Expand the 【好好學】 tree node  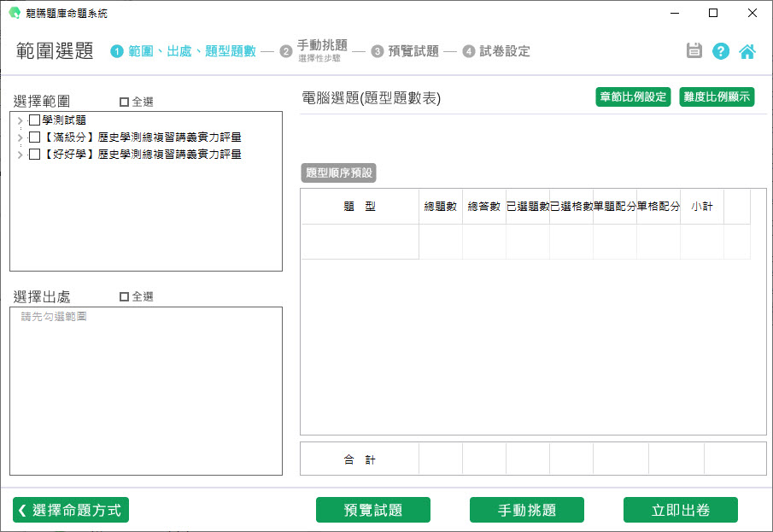tap(20, 155)
